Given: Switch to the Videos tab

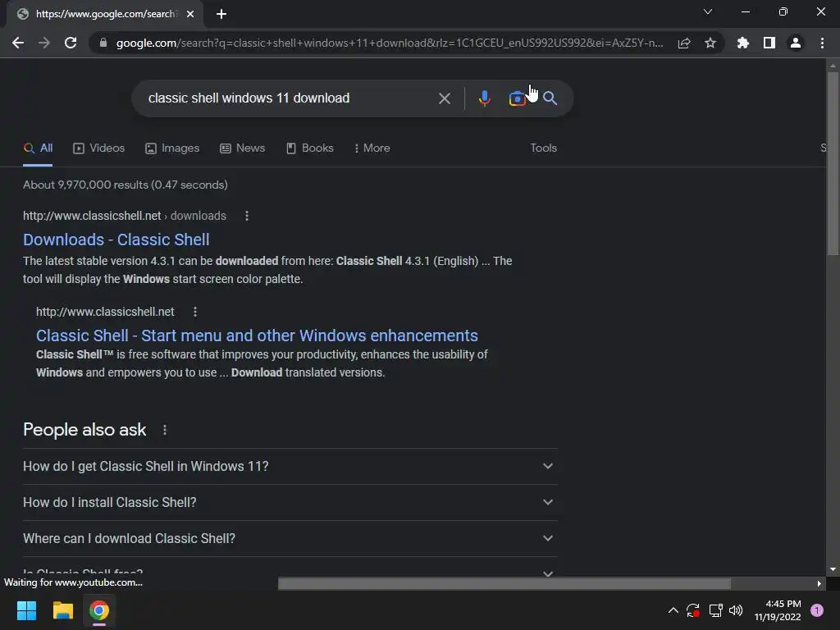Looking at the screenshot, I should click(99, 148).
